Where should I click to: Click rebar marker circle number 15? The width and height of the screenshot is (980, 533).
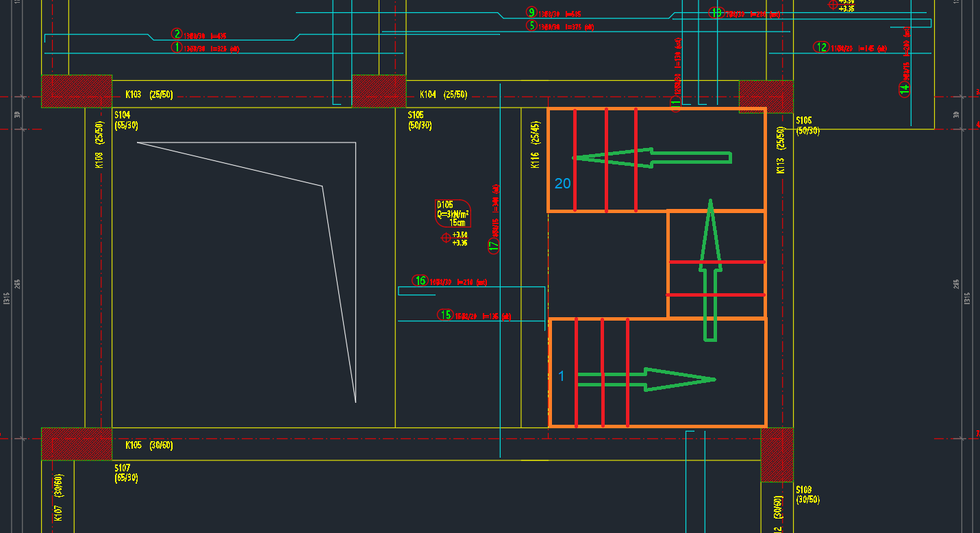coord(446,315)
